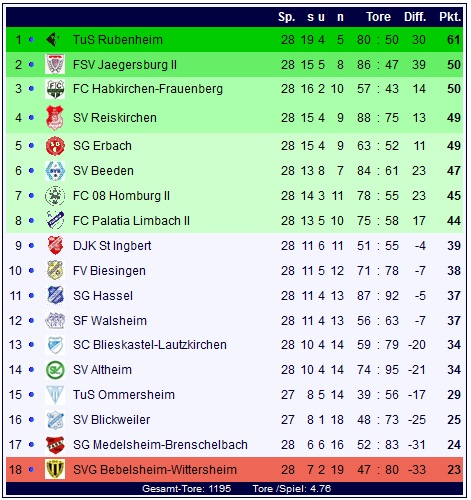471x500 pixels.
Task: Open the FC Habkirchen-Frauenberg team name
Action: point(148,89)
